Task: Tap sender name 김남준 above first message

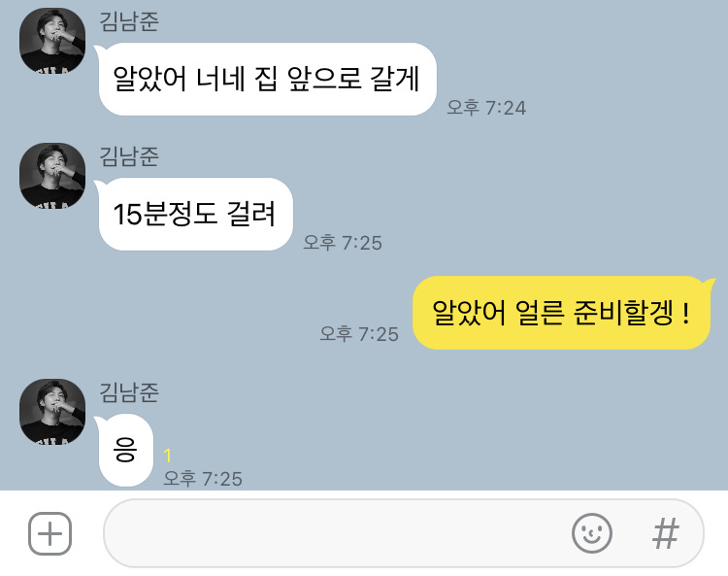Action: (x=129, y=21)
